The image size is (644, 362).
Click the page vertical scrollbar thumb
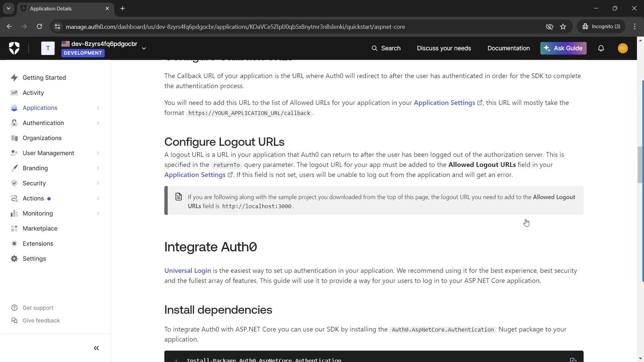(x=640, y=165)
